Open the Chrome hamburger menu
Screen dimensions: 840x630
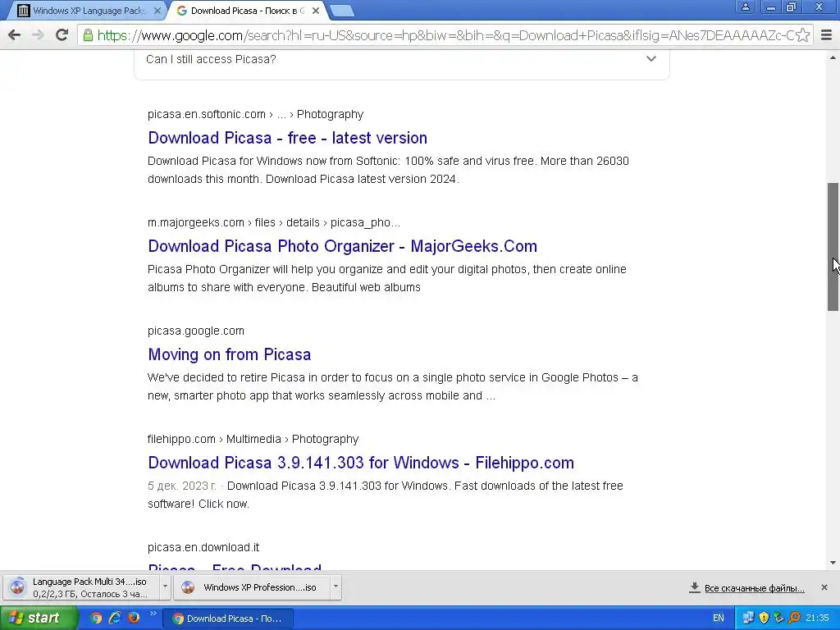pyautogui.click(x=827, y=35)
